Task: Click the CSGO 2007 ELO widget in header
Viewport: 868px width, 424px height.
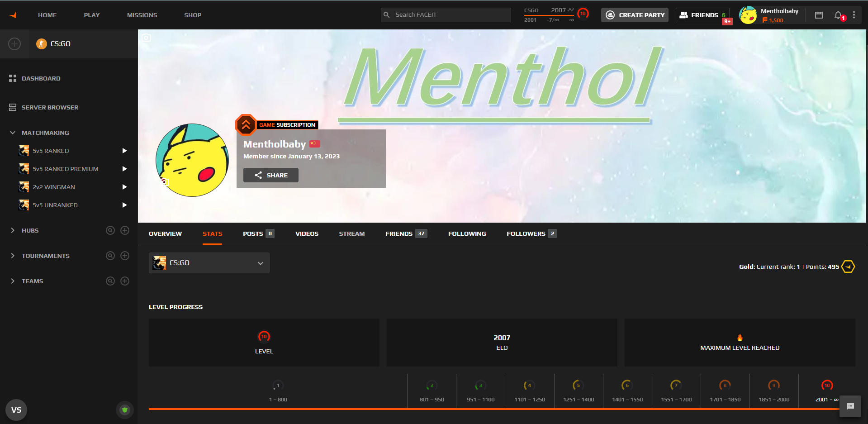Action: tap(549, 15)
